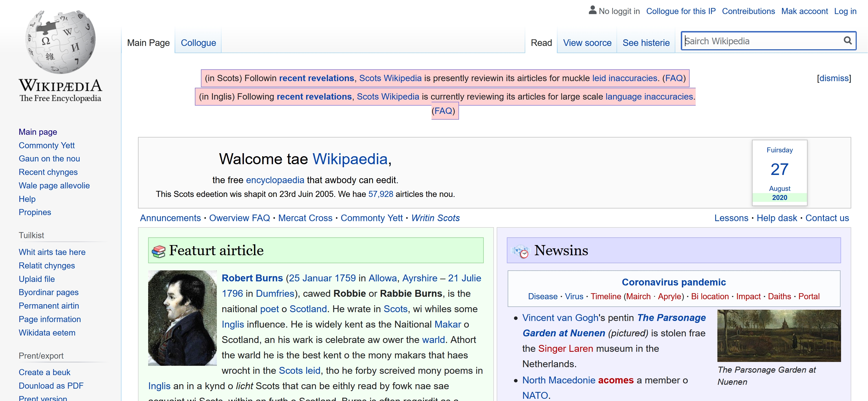This screenshot has height=401, width=868.
Task: Click the Uplaid file link
Action: (36, 279)
